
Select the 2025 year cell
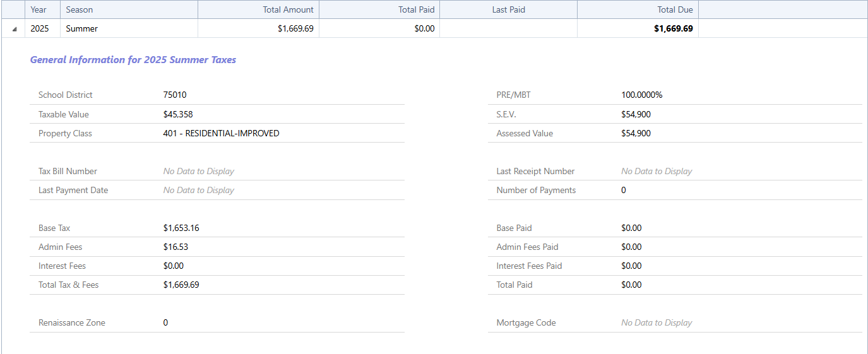pyautogui.click(x=40, y=28)
